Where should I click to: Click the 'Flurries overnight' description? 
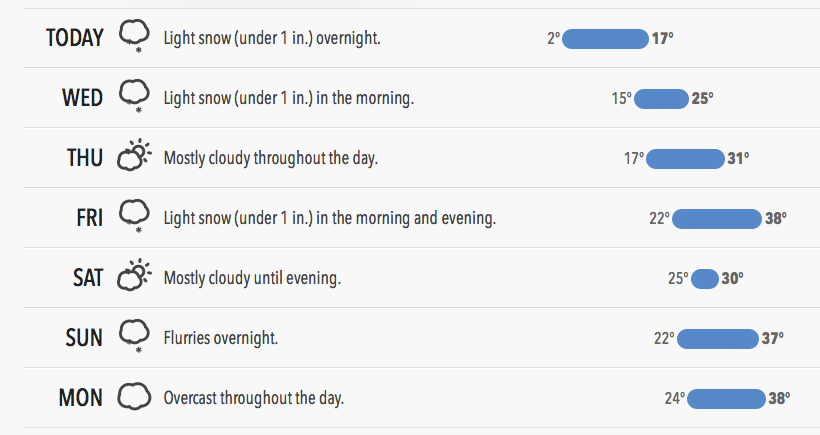(x=221, y=338)
